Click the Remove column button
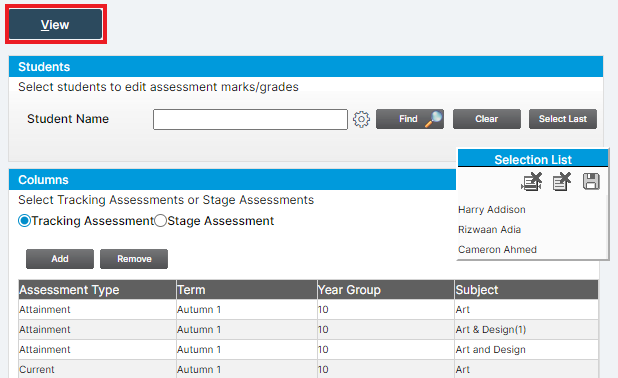Screen dimensions: 618x378 [134, 259]
